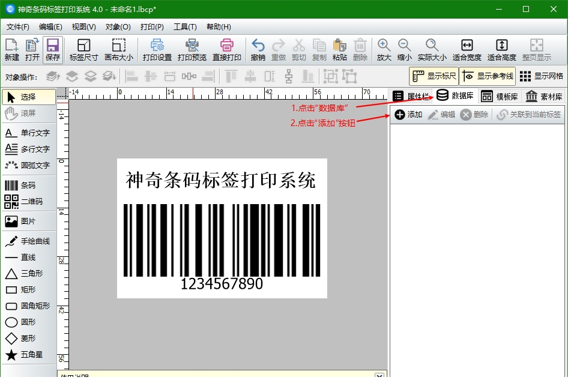
Task: Click the 新建 (New) toolbar icon
Action: pos(12,50)
